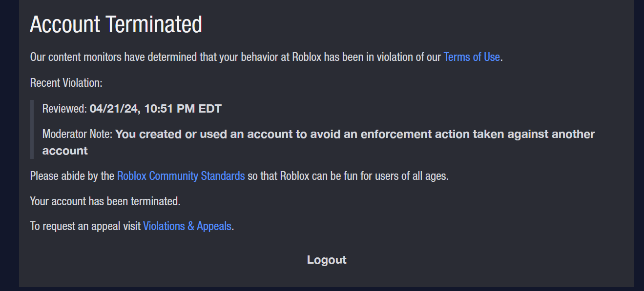This screenshot has width=644, height=291.
Task: Click the Community Standards blue link text
Action: tap(181, 175)
